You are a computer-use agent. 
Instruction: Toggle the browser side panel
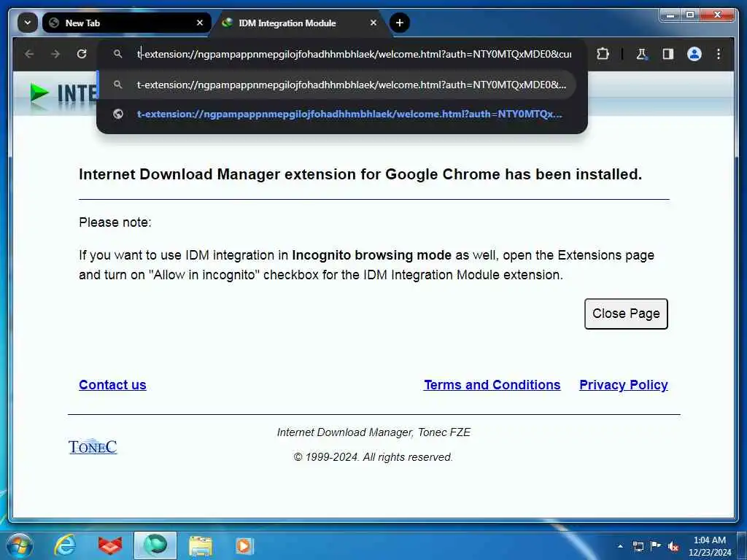coord(668,54)
